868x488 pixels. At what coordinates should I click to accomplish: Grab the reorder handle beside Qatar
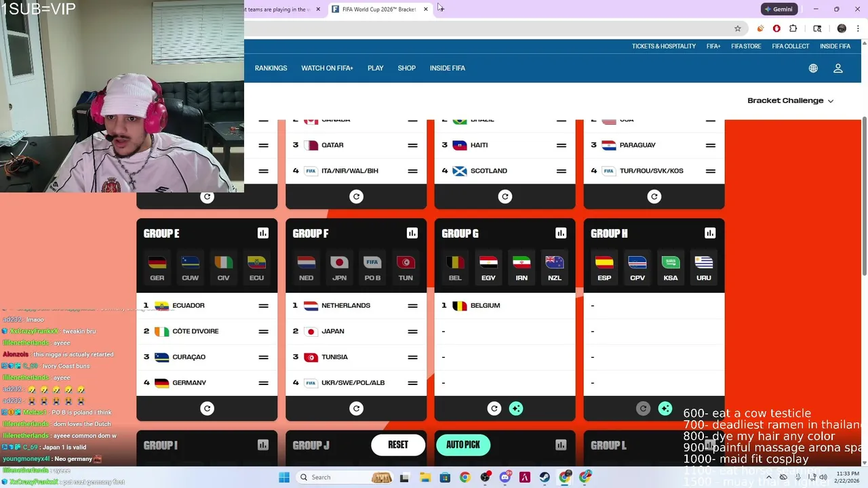[x=412, y=145]
